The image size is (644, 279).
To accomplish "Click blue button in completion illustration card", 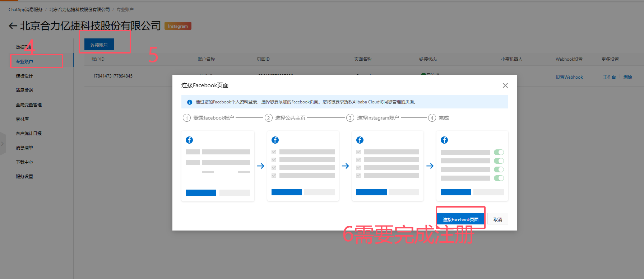I will [456, 192].
